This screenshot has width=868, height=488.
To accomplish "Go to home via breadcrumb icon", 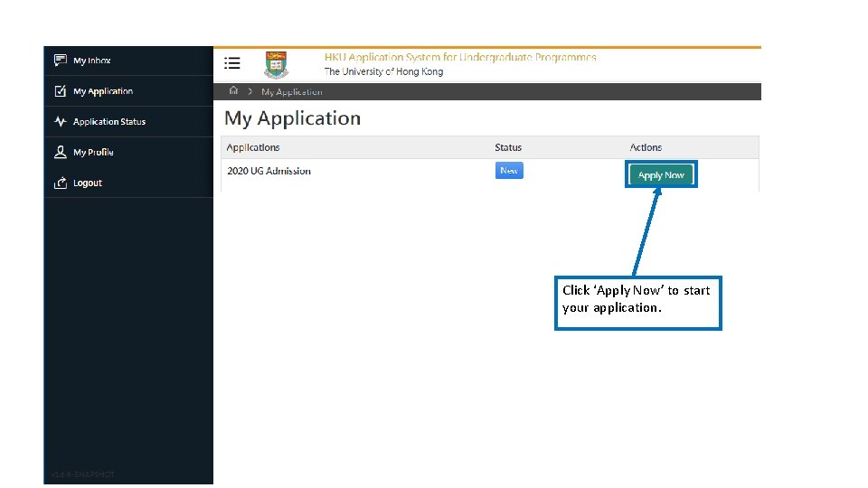I will point(233,90).
